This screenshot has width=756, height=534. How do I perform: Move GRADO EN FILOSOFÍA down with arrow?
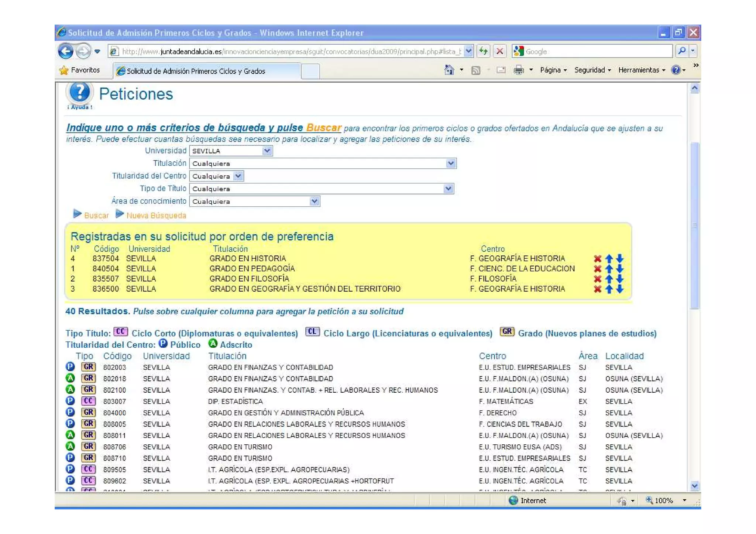(620, 279)
